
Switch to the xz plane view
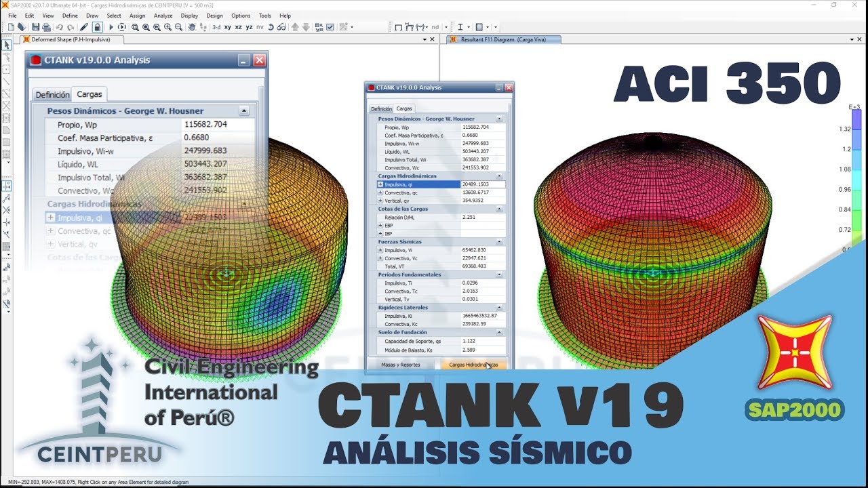[239, 27]
